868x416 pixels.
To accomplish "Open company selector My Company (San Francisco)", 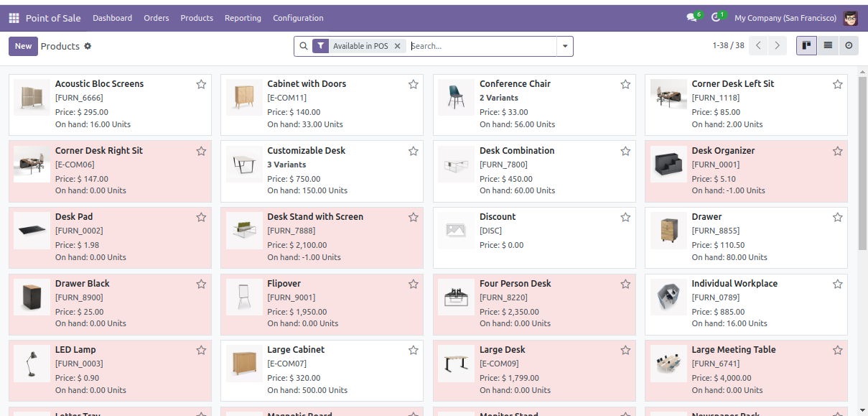I will coord(785,18).
